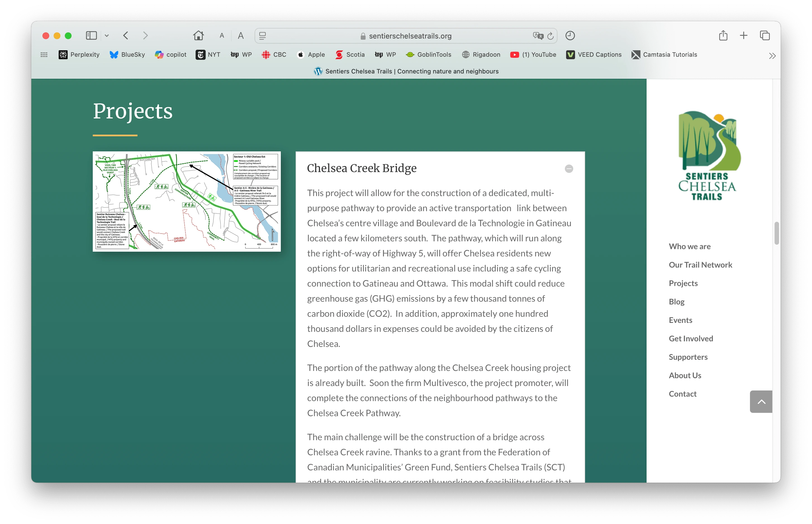Click the sentierschelseatrails.org address field

pos(406,36)
